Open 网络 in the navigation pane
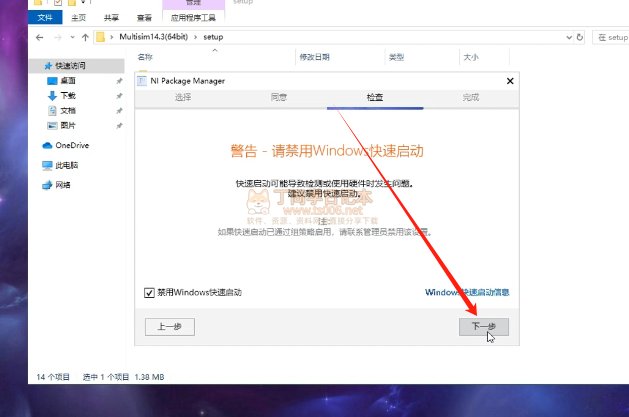 pyautogui.click(x=63, y=185)
